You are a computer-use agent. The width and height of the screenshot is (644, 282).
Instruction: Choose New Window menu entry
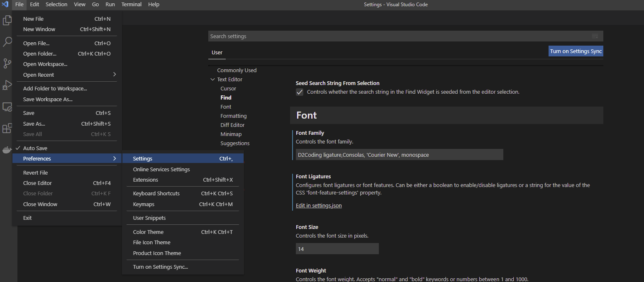67,29
